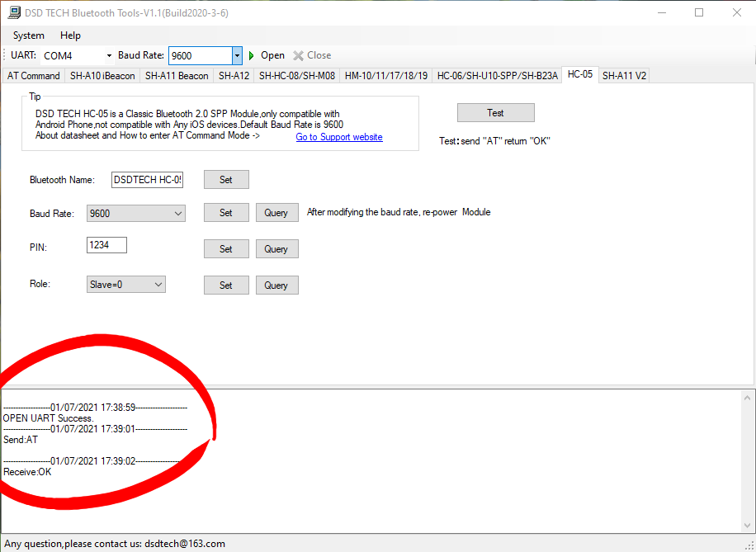
Task: Click the log scrollbar up arrow
Action: tap(747, 399)
